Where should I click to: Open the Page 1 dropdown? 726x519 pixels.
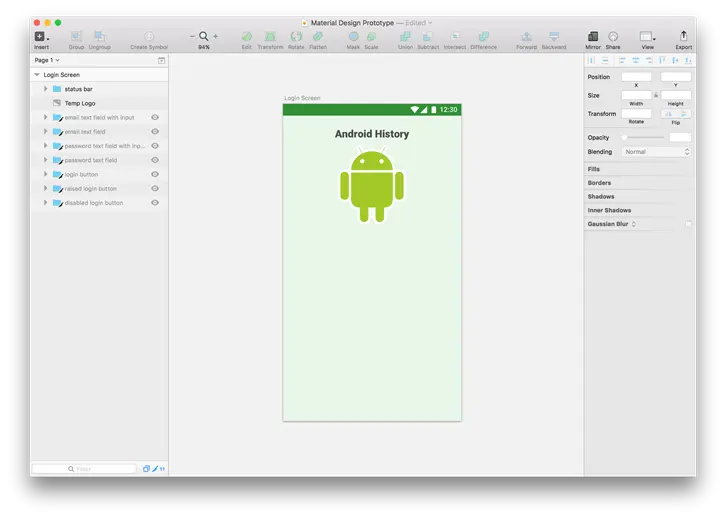(47, 60)
